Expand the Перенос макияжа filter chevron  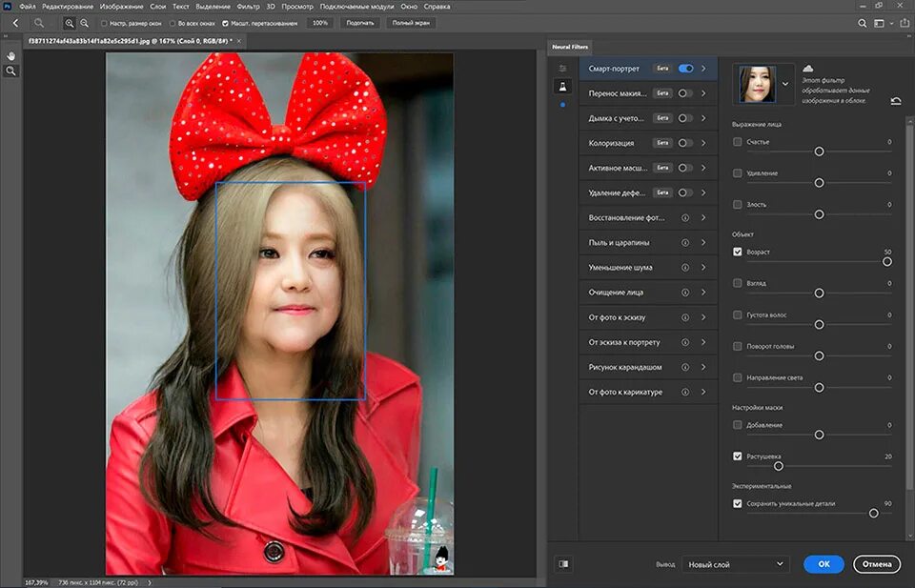[703, 93]
